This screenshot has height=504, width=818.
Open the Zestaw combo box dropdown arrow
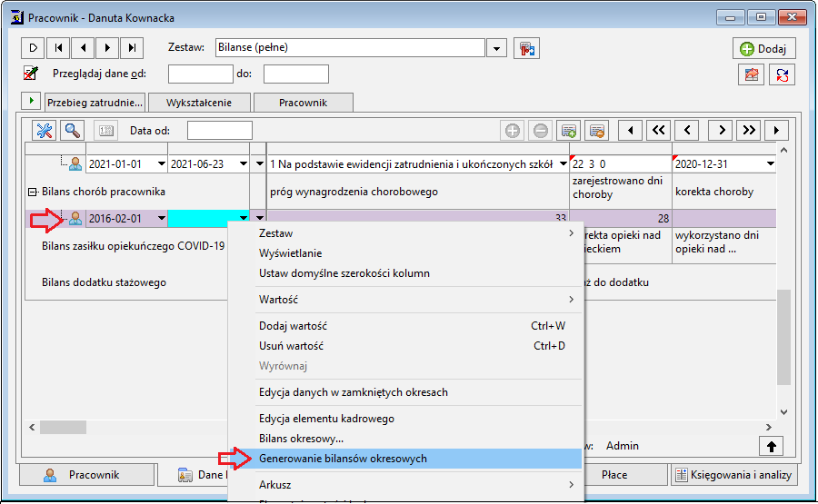496,48
